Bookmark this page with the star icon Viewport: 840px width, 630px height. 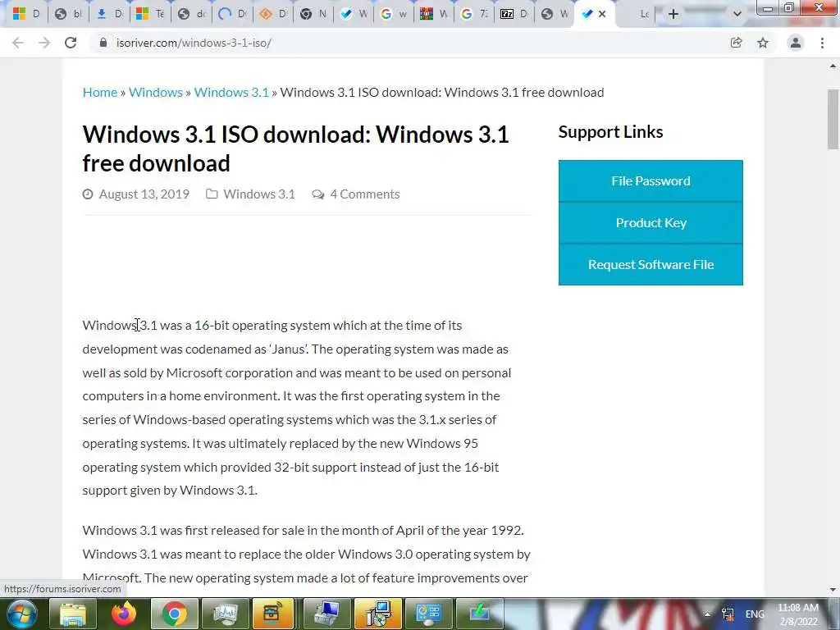coord(763,43)
